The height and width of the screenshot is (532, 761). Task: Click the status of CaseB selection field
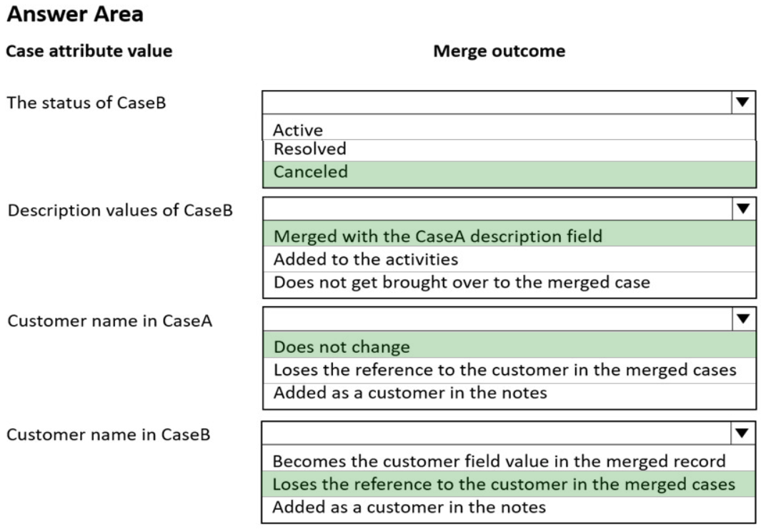click(497, 103)
